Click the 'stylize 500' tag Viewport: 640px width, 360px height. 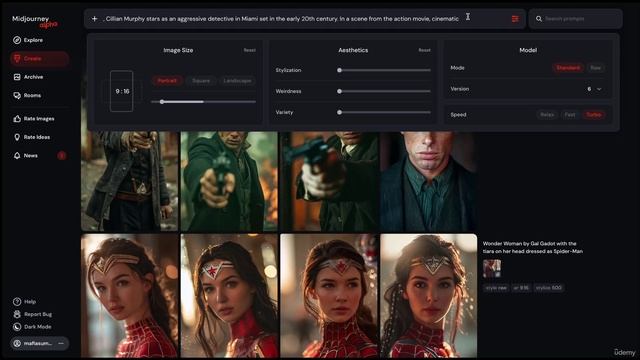point(549,288)
